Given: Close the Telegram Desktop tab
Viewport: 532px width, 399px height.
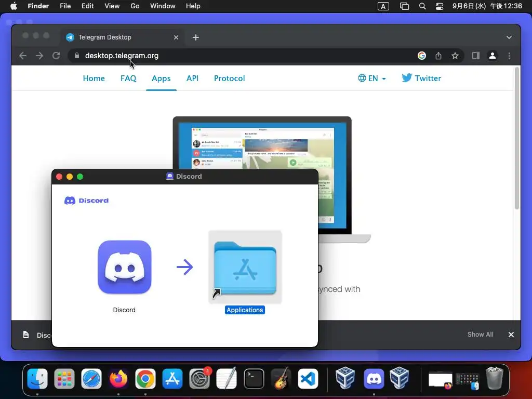Looking at the screenshot, I should [x=176, y=37].
